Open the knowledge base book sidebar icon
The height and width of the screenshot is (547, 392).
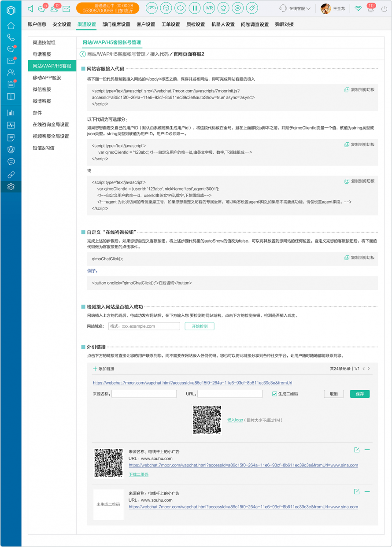[11, 96]
